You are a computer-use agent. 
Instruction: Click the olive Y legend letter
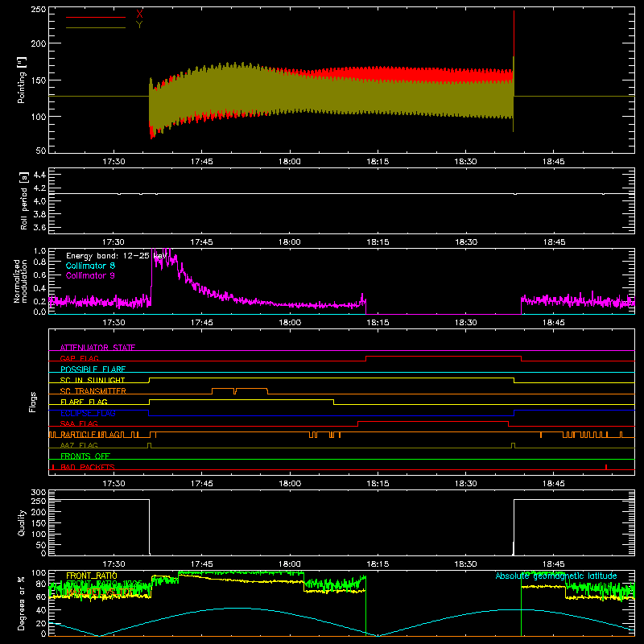pos(139,25)
